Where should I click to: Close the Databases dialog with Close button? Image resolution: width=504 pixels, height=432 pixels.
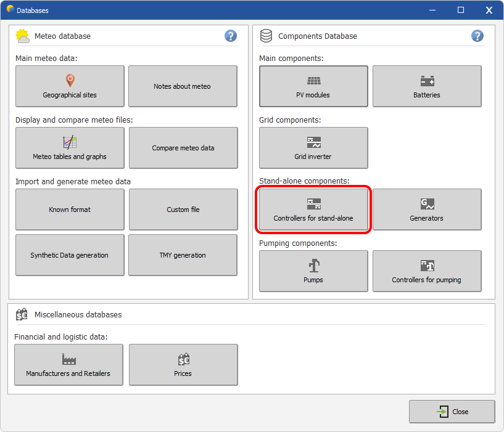452,412
